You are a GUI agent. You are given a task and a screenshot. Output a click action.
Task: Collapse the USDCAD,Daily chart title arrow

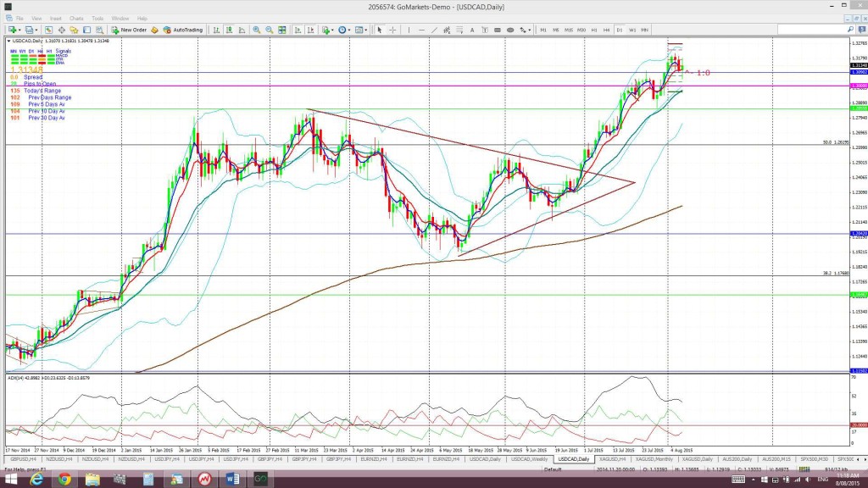coord(8,41)
